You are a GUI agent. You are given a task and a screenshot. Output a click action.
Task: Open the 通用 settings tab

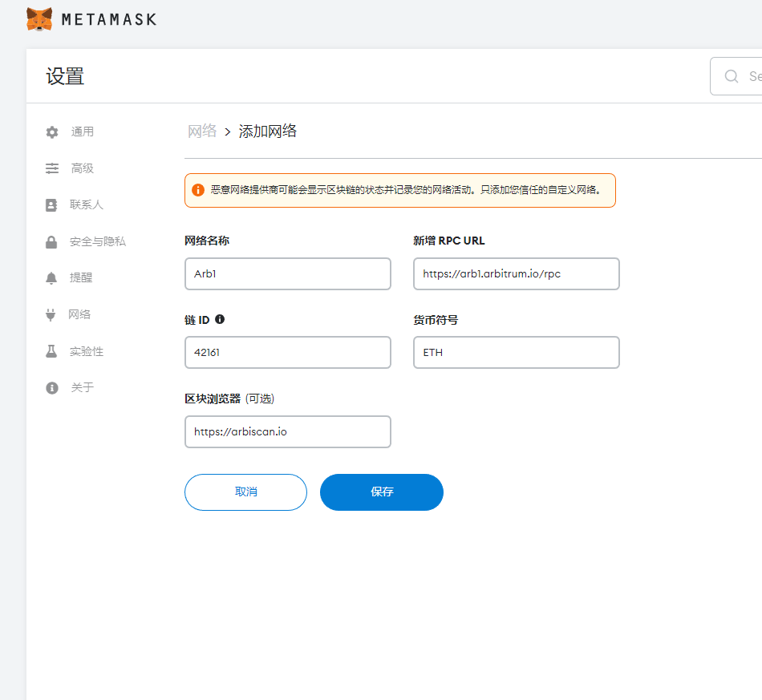(x=82, y=132)
